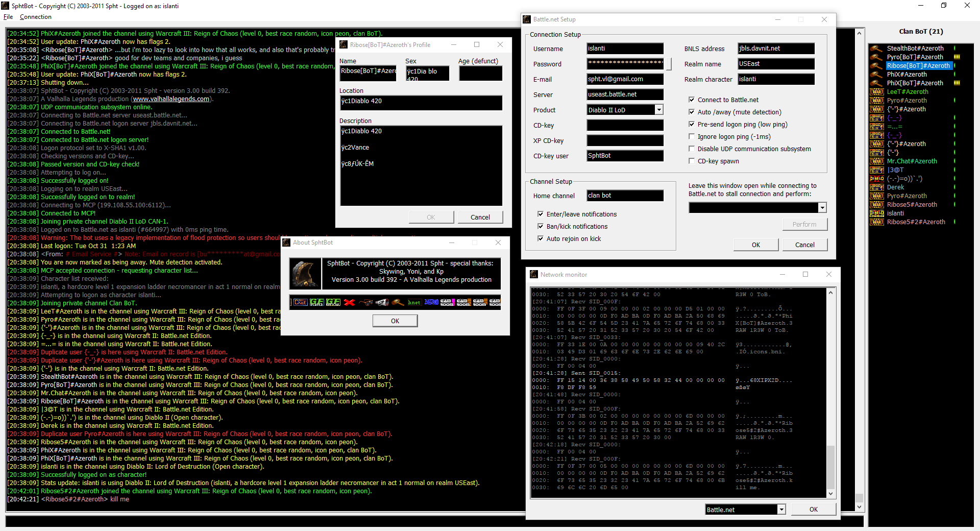The height and width of the screenshot is (531, 980).
Task: Select StealthBot#Azeroth in the user list
Action: (915, 49)
